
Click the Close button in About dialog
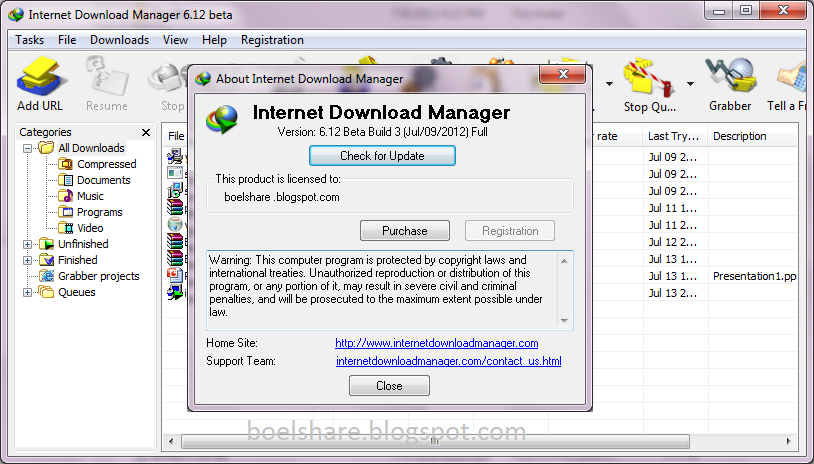[389, 386]
